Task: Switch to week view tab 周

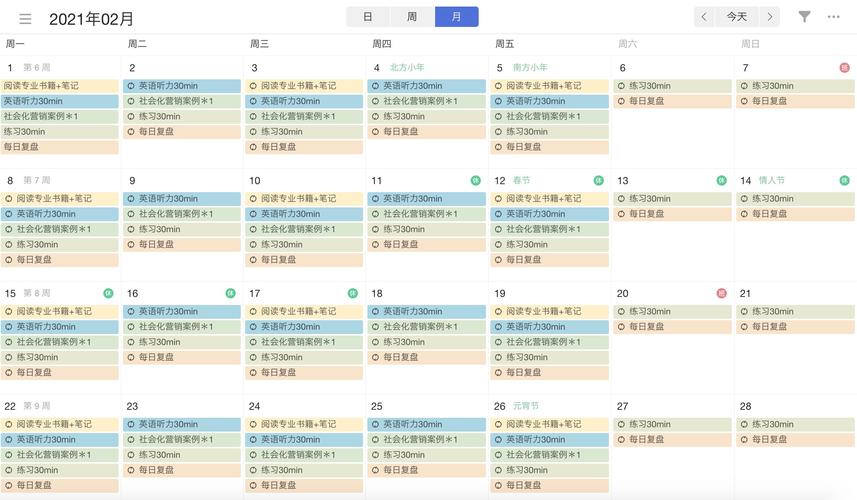Action: coord(412,17)
